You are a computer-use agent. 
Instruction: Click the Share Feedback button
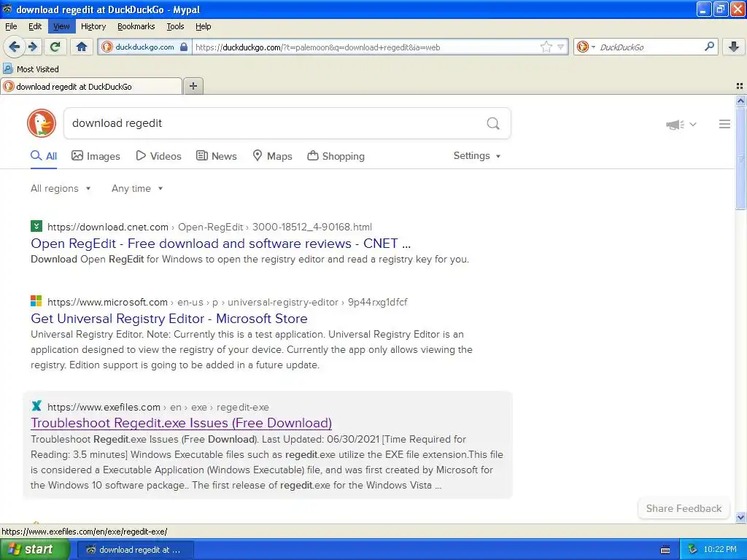pos(684,508)
